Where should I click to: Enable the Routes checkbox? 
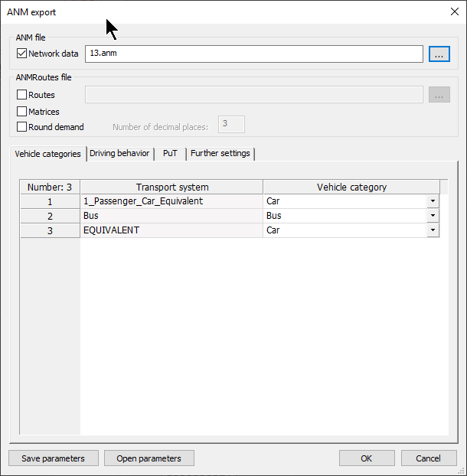[x=22, y=95]
